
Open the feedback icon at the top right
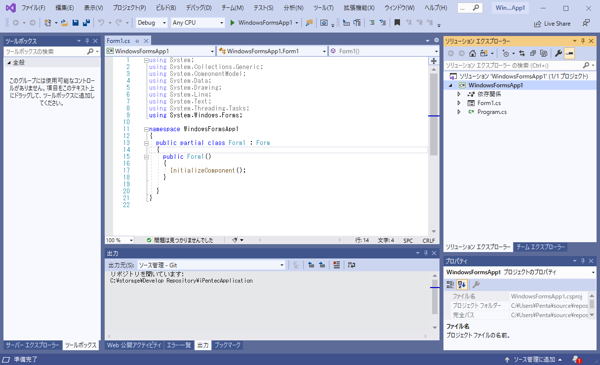point(586,23)
